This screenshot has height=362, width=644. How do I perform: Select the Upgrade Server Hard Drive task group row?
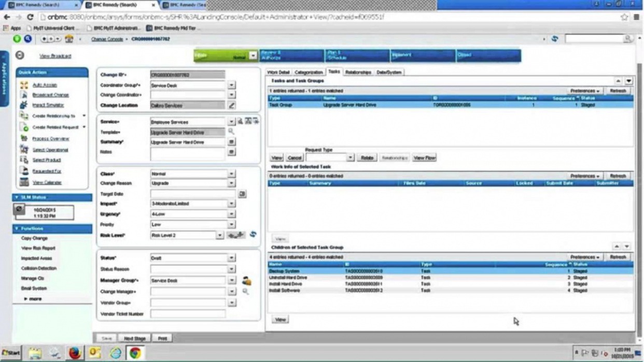pyautogui.click(x=451, y=105)
